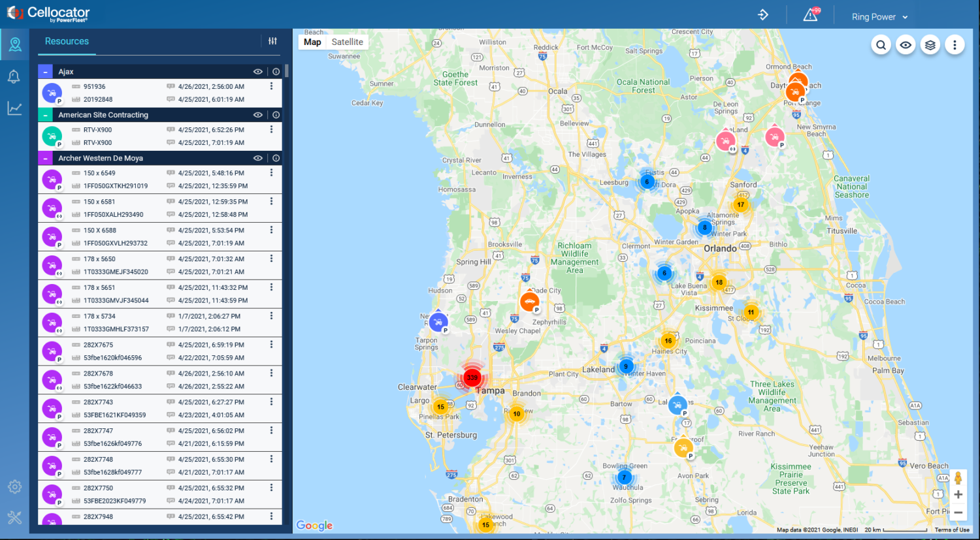The image size is (980, 540).
Task: Open the Ring Power account dropdown
Action: point(879,16)
